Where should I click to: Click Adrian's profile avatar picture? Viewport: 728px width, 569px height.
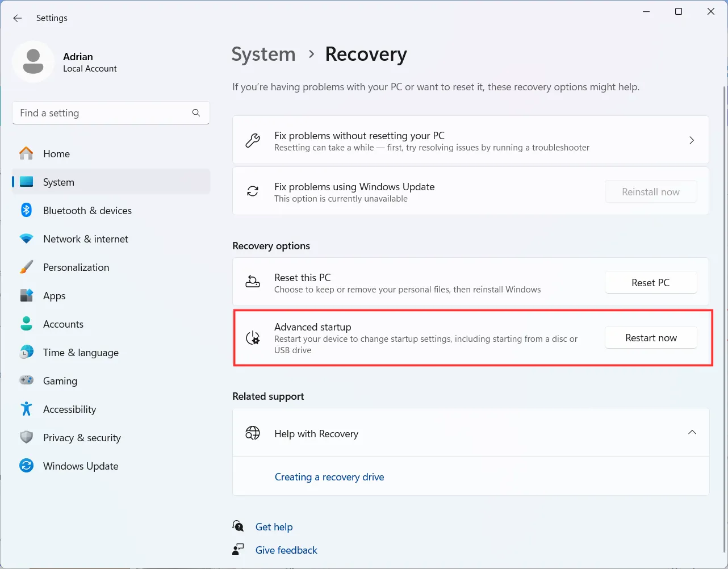[x=33, y=61]
